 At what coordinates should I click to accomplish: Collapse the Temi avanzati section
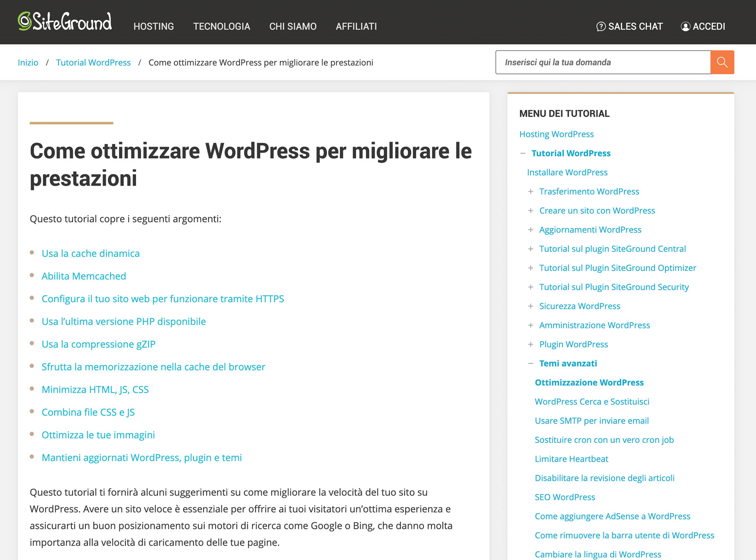pos(531,364)
